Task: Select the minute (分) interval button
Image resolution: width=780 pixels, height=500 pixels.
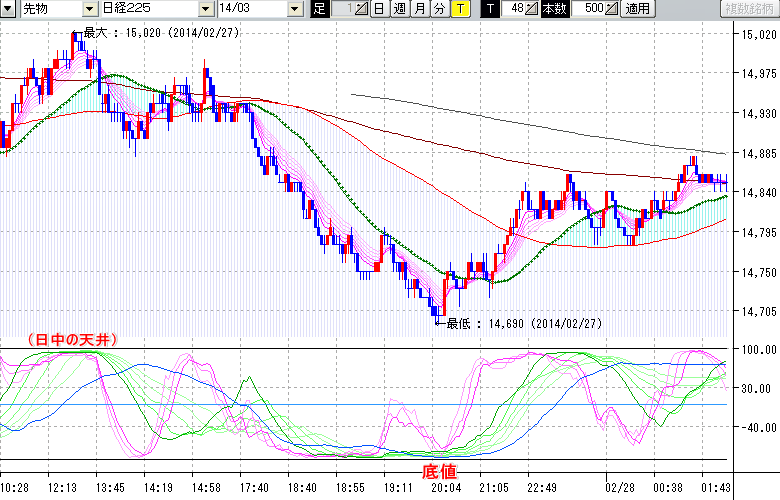Action: tap(439, 9)
